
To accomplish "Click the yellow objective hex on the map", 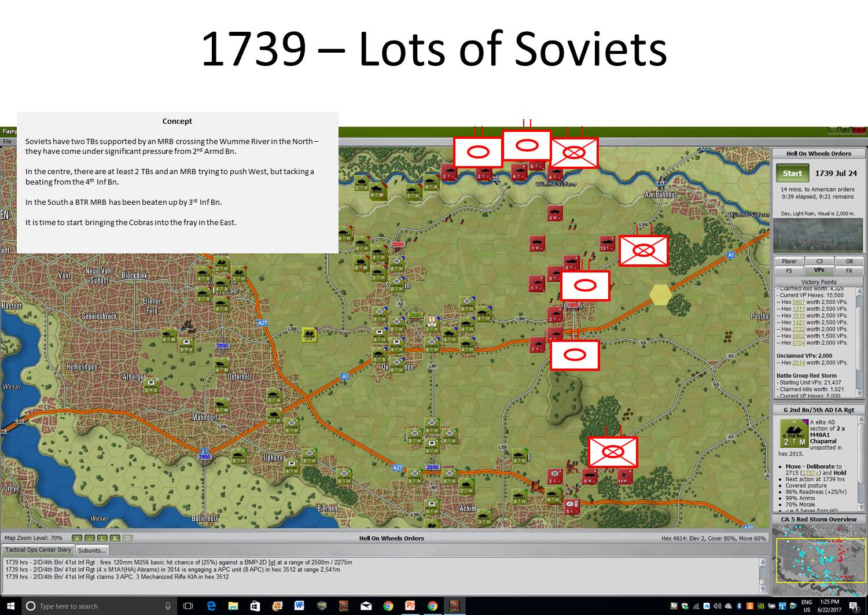I will click(660, 294).
